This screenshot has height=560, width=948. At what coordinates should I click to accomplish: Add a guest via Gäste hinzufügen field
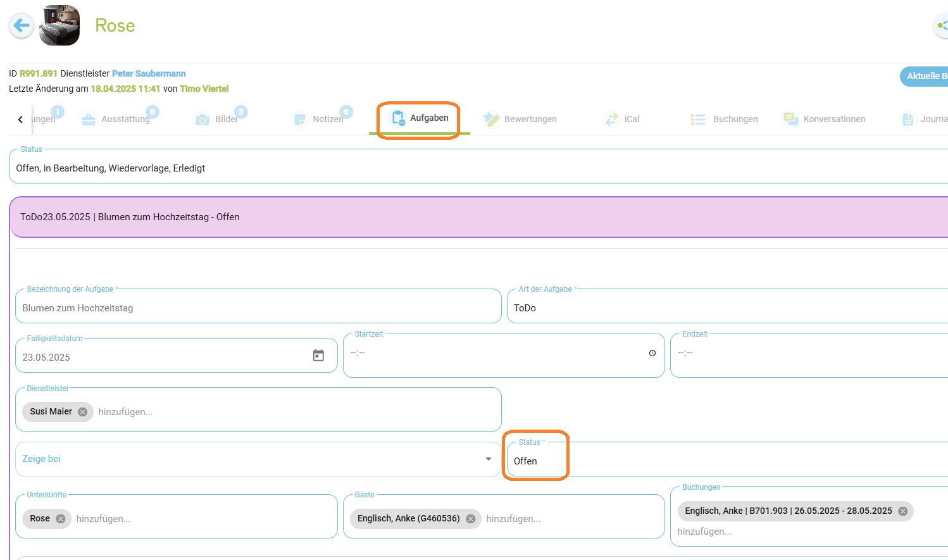[513, 519]
